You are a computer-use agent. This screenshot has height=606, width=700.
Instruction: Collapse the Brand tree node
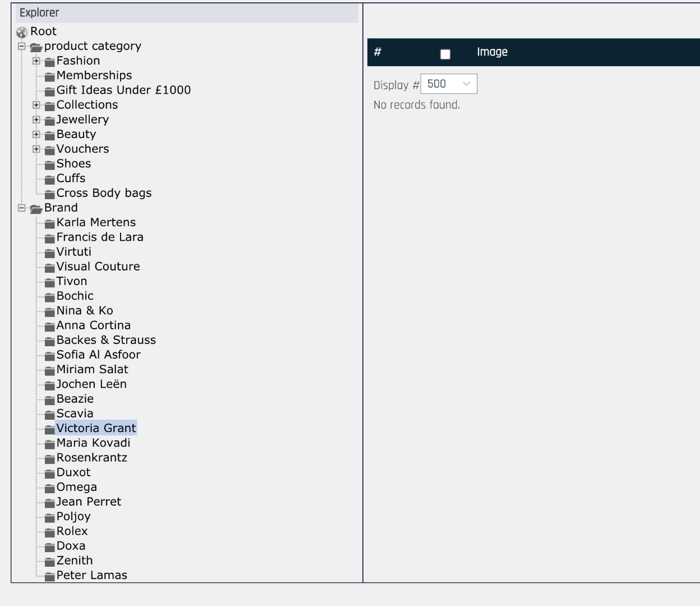(22, 208)
